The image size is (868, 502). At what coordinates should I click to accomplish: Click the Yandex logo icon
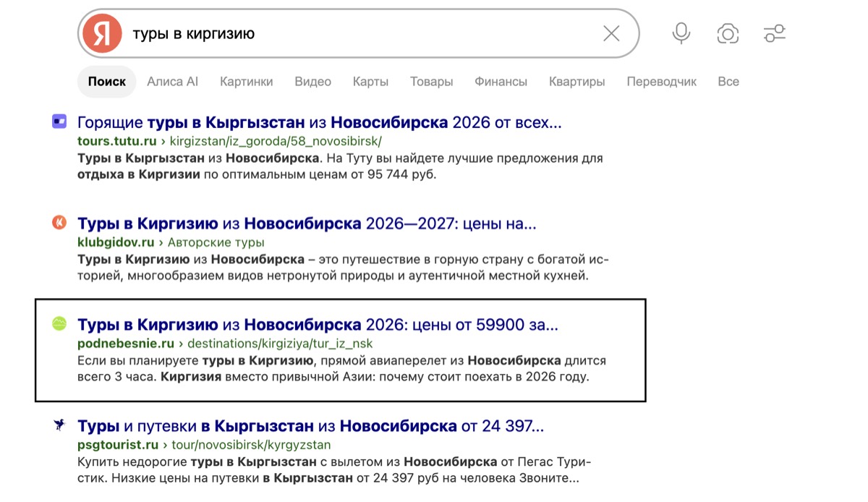pos(102,33)
